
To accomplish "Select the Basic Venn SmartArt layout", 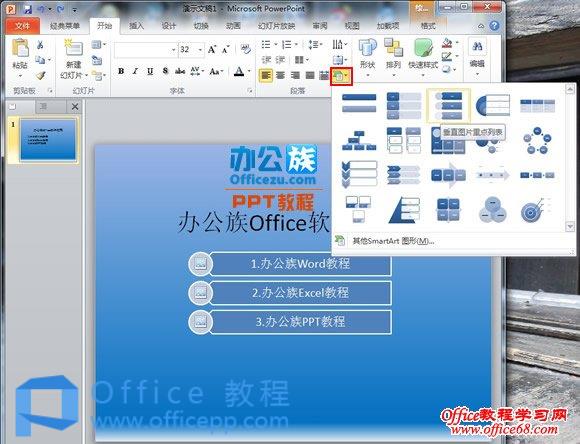I will (x=492, y=210).
